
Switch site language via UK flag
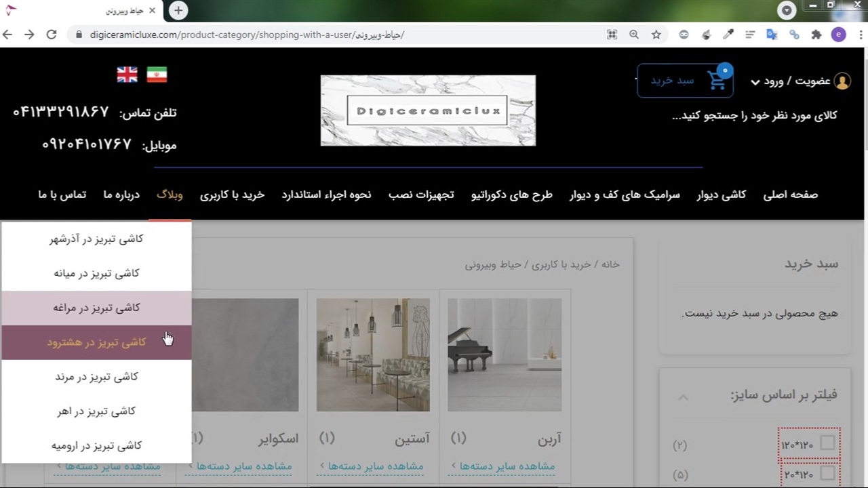127,75
